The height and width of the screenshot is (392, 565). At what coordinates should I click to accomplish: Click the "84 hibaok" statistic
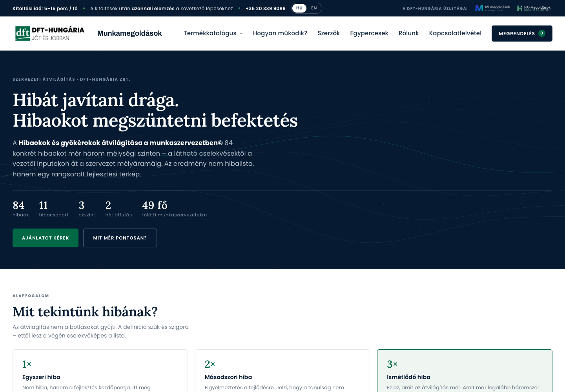tap(21, 209)
